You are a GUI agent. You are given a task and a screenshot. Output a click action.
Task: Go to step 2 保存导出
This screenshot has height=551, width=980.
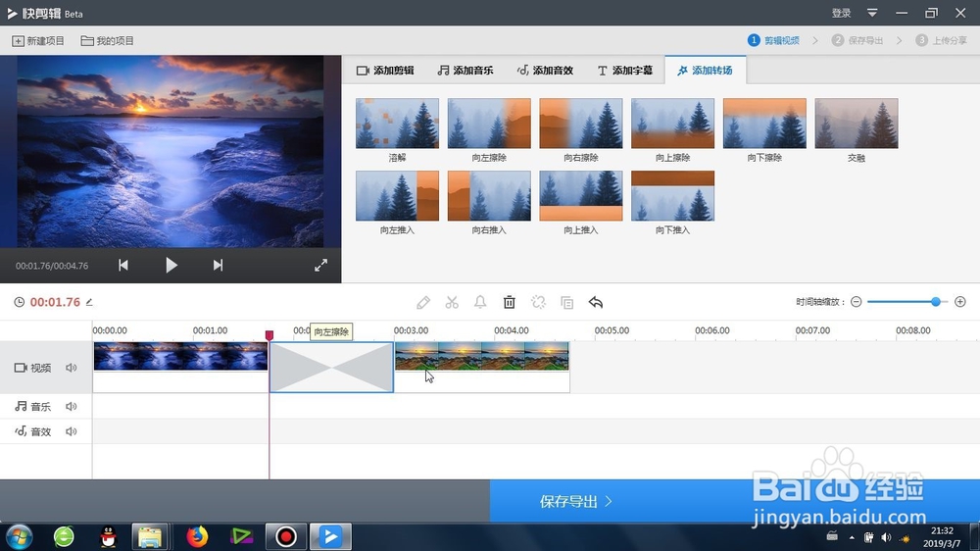tap(857, 40)
